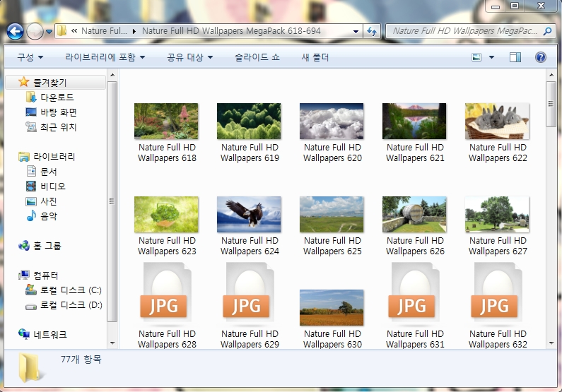562x392 pixels.
Task: Expand the 라이브러리에 포함 dropdown
Action: pyautogui.click(x=105, y=57)
